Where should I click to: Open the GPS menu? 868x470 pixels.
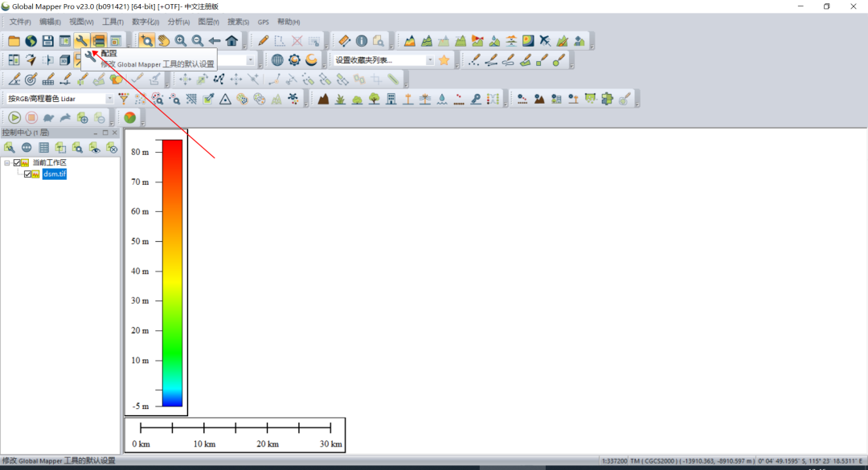(263, 22)
